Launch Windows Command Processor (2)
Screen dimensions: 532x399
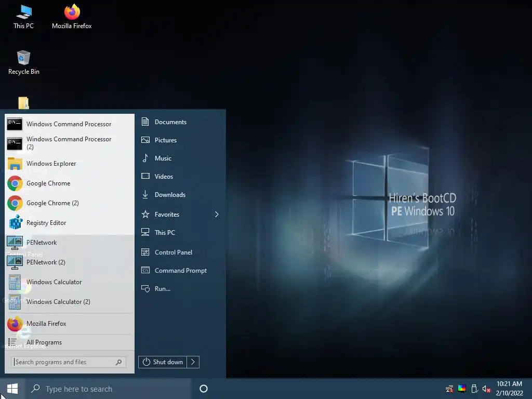(69, 143)
